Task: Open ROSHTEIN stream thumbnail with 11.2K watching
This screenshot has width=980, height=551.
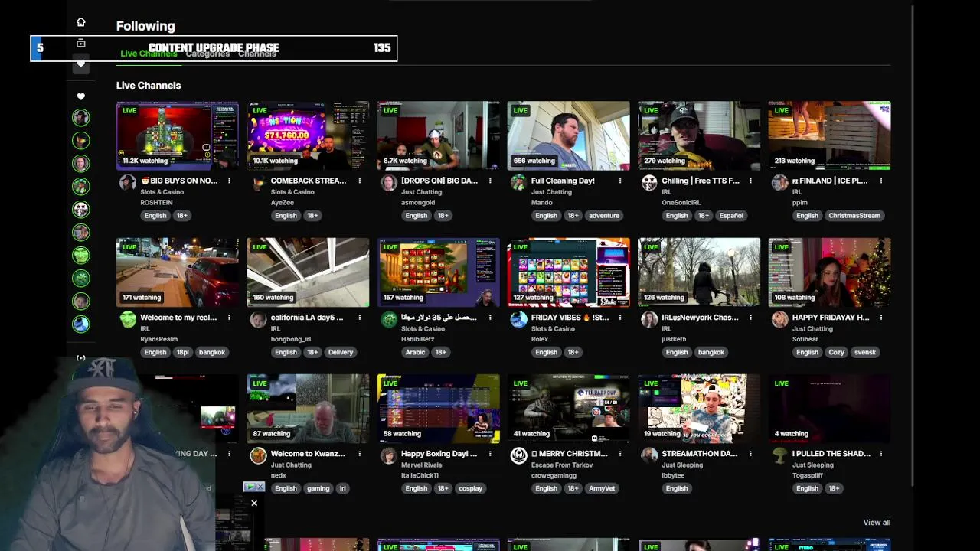Action: [178, 135]
